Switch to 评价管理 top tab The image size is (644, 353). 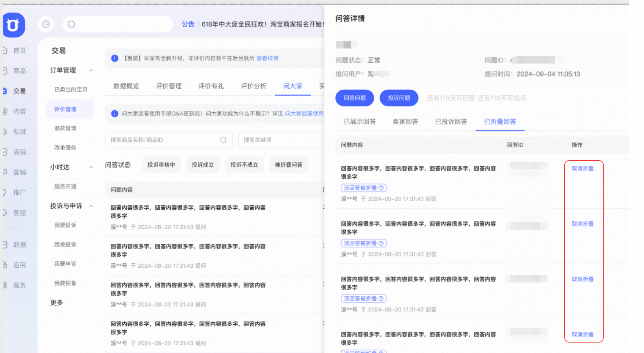(x=169, y=86)
